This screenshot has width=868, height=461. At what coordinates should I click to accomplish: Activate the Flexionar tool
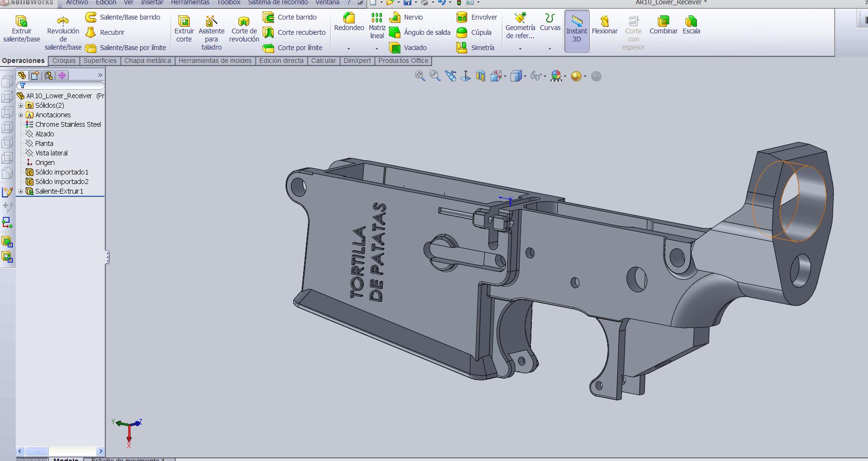(x=604, y=25)
